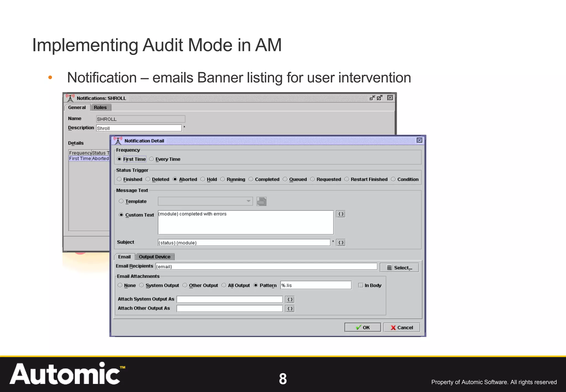This screenshot has width=566, height=392.
Task: Click the Description field containing Shroll
Action: [139, 128]
